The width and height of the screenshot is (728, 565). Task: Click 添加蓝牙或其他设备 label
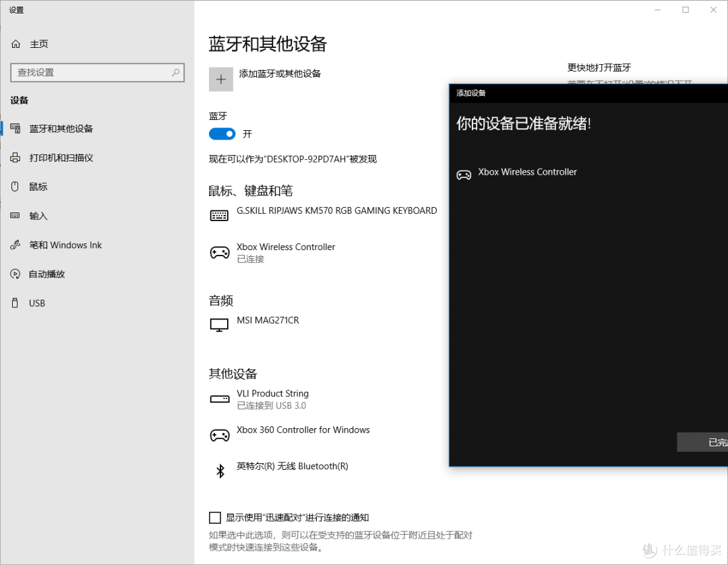(x=280, y=73)
